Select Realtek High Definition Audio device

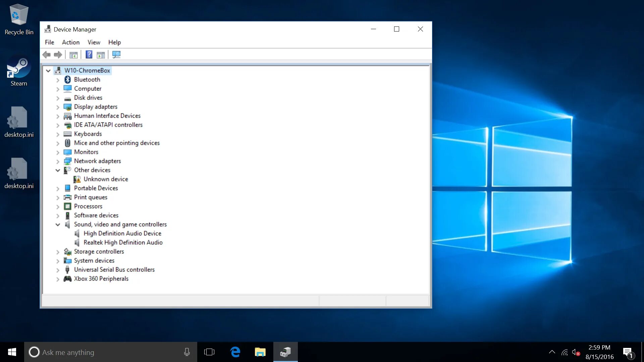click(x=123, y=242)
